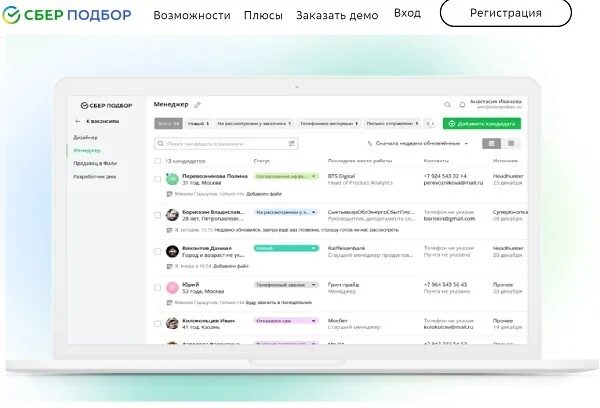Select the На рассмотрении у заказчика stage tab
Screen dimensions: 600x408
coord(254,124)
